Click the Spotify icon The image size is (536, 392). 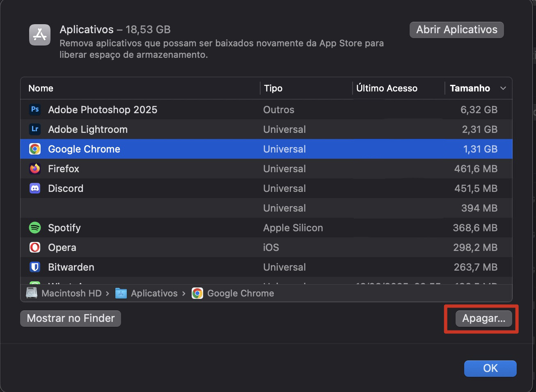click(x=35, y=228)
